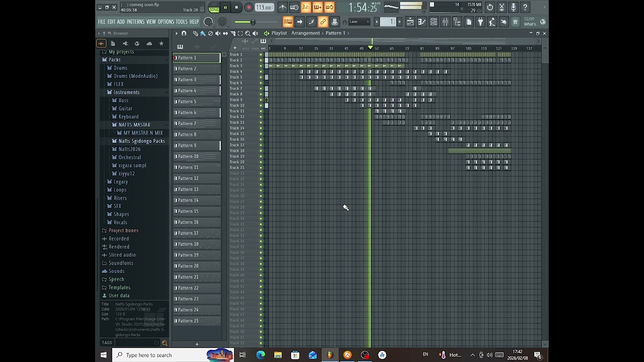
Task: Expand the Nafts Sgidongo Packs folder
Action: click(141, 141)
